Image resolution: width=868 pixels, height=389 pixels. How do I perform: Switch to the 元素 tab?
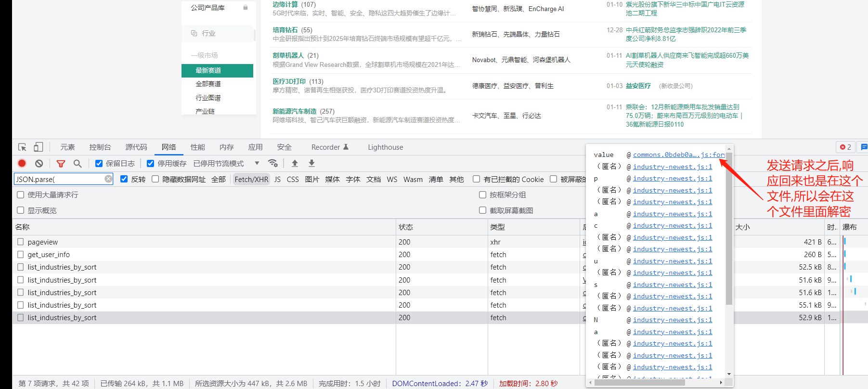(x=67, y=147)
